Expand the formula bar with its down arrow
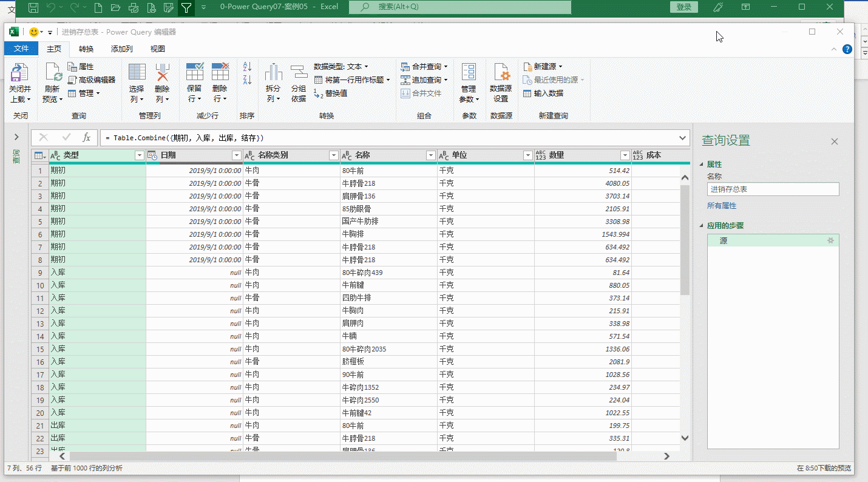Image resolution: width=868 pixels, height=482 pixels. pyautogui.click(x=683, y=138)
